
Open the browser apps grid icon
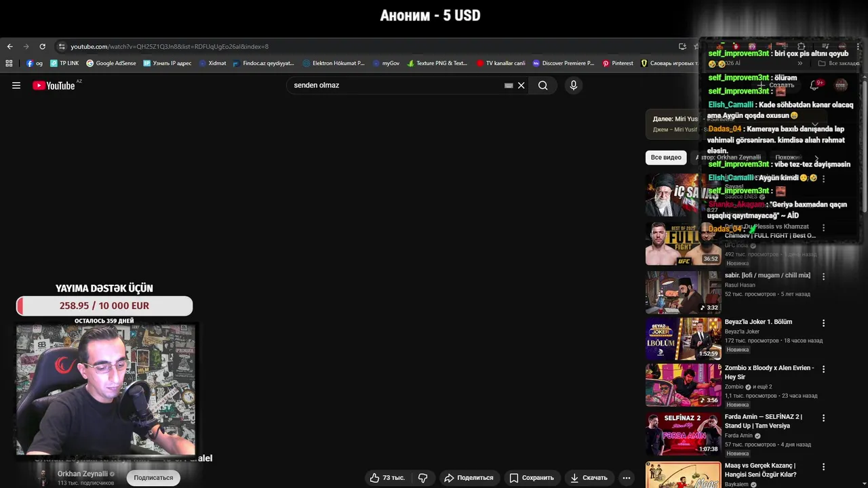tap(9, 63)
